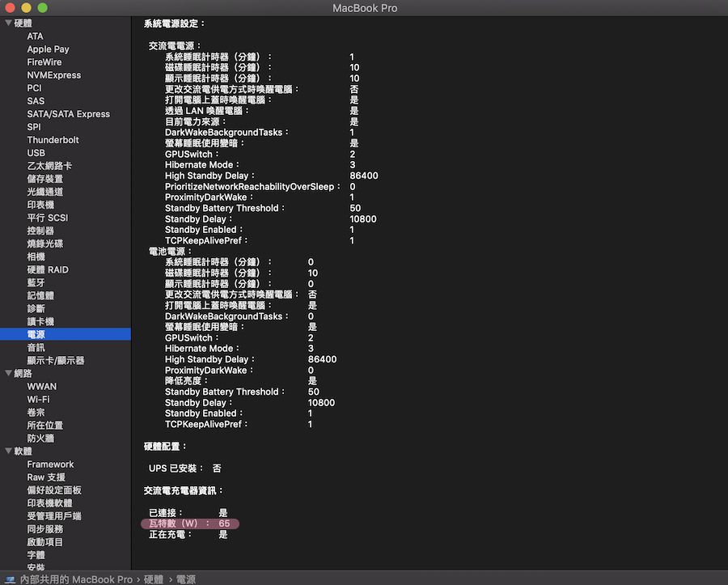Select Raw 支援 in the sidebar
728x585 pixels.
click(x=46, y=477)
